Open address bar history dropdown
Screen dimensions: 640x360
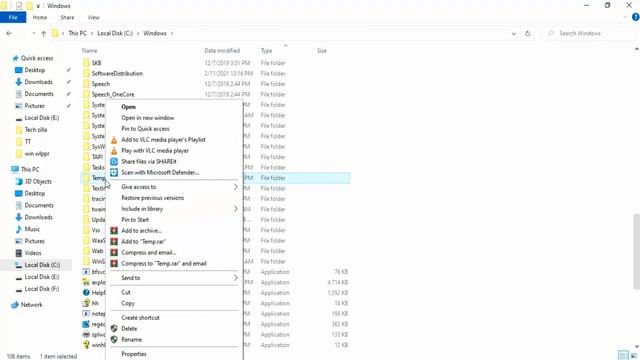click(513, 33)
